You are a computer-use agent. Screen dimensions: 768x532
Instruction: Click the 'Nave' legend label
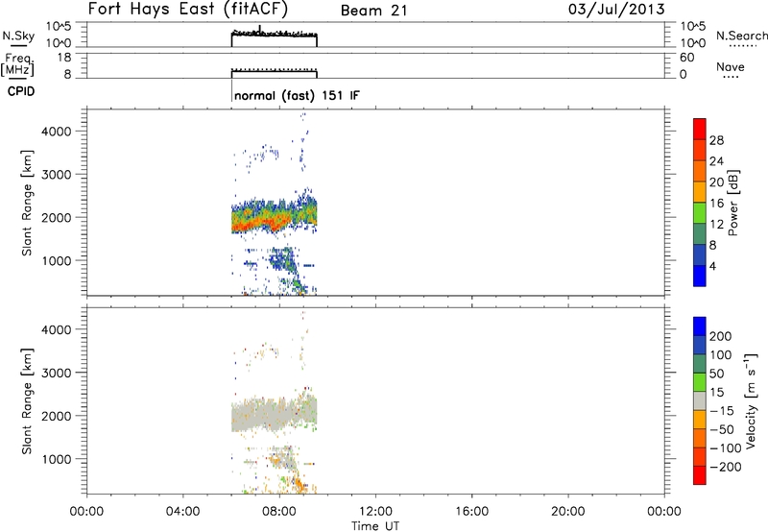click(x=731, y=67)
